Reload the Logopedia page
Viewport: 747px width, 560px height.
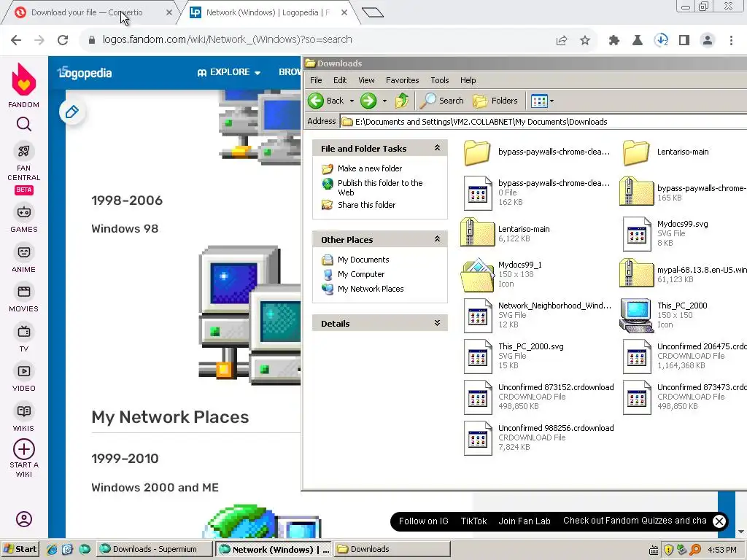pyautogui.click(x=63, y=40)
